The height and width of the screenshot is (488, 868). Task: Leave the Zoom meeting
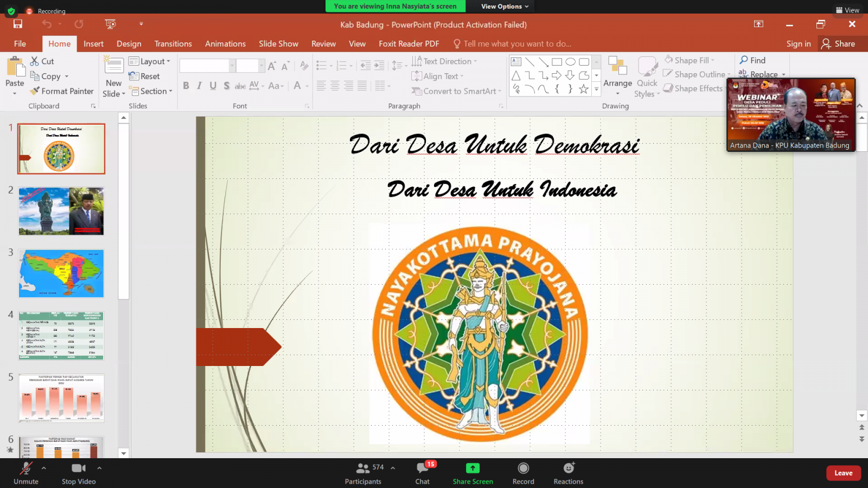pyautogui.click(x=843, y=473)
